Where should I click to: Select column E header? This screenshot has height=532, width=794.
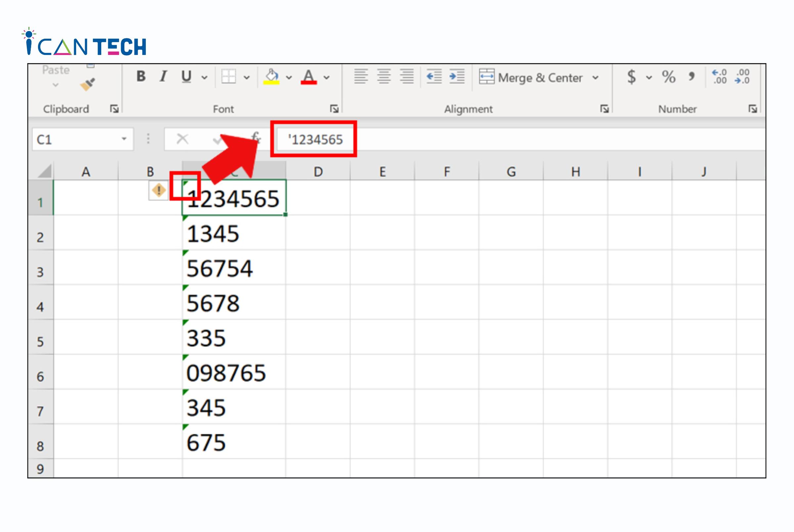coord(382,171)
